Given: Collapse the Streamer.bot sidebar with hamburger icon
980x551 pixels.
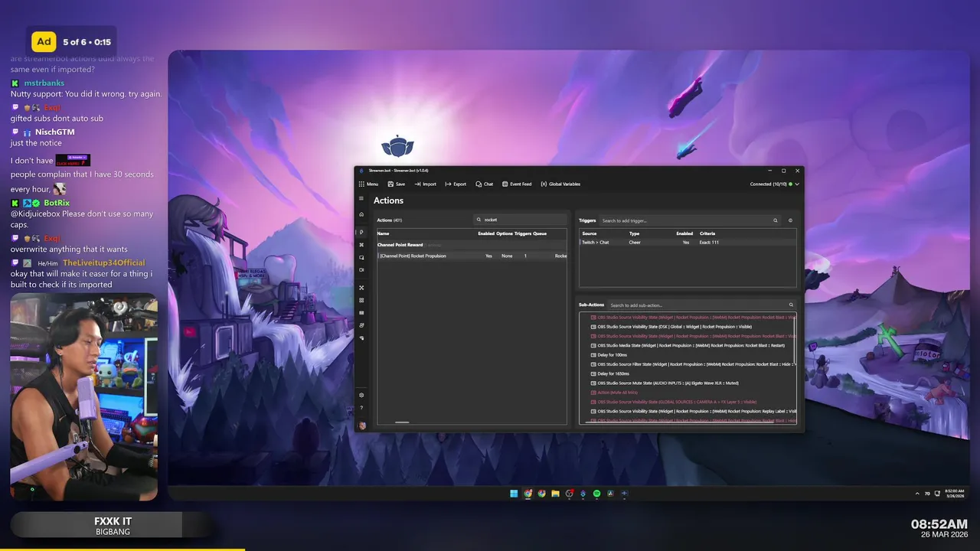Looking at the screenshot, I should click(x=361, y=198).
